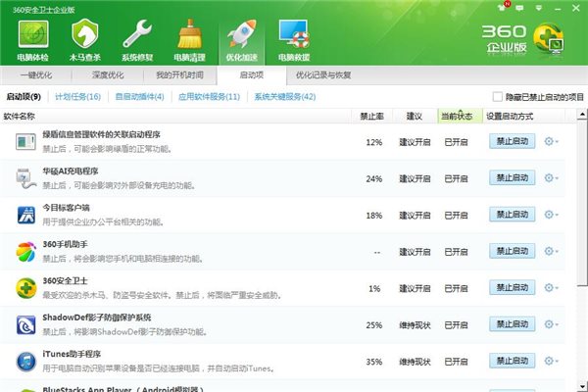Screen dimensions: 588x392
Task: Disable startup for 华硕AI充电程序
Action: tap(513, 177)
